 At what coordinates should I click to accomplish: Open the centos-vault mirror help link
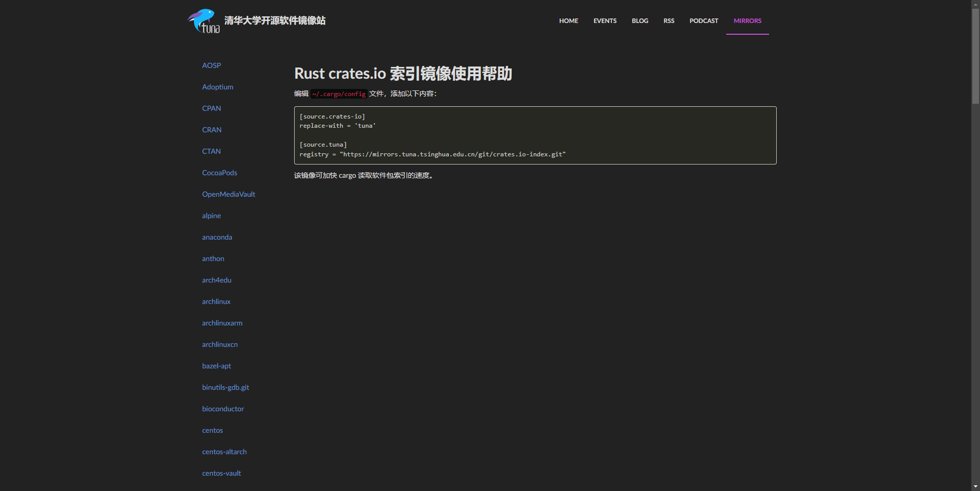(x=221, y=473)
